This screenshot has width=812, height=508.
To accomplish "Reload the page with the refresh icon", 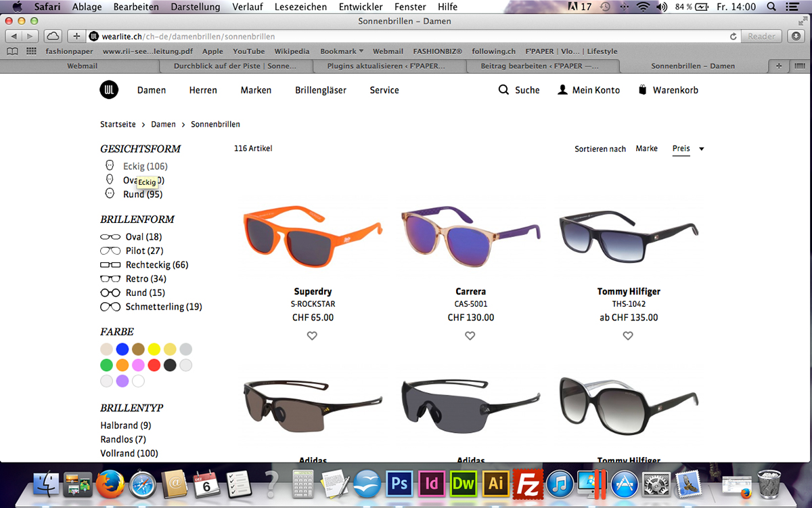I will [734, 36].
